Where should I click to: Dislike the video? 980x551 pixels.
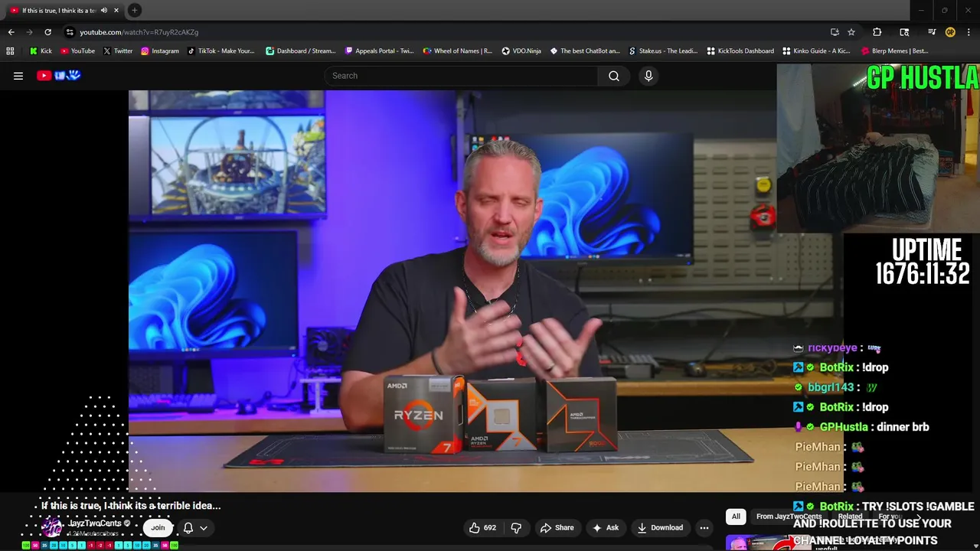(x=516, y=527)
